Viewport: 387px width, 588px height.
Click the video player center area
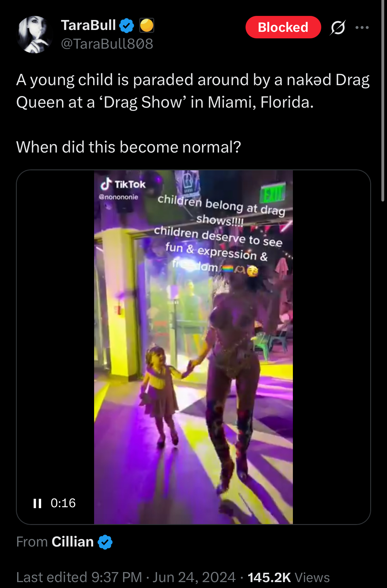tap(193, 347)
